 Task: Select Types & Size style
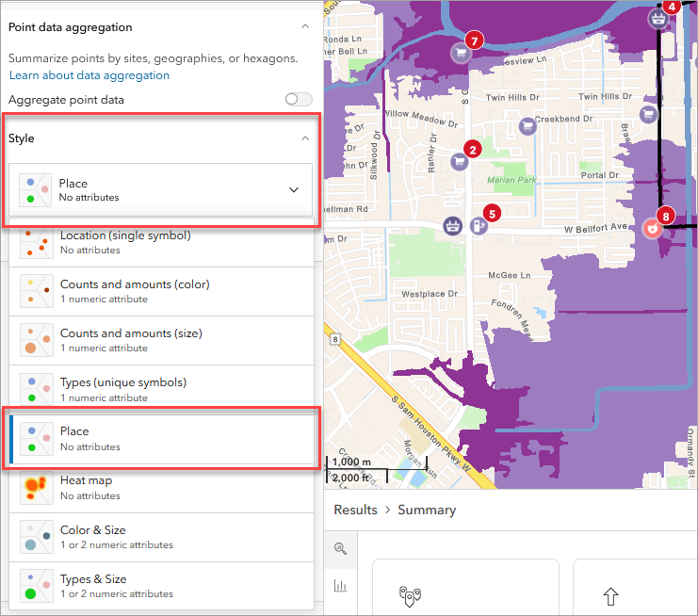[161, 586]
